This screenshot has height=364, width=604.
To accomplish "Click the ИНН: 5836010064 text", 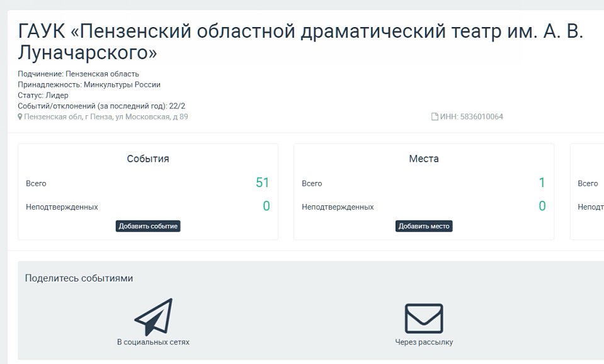I will coord(472,117).
